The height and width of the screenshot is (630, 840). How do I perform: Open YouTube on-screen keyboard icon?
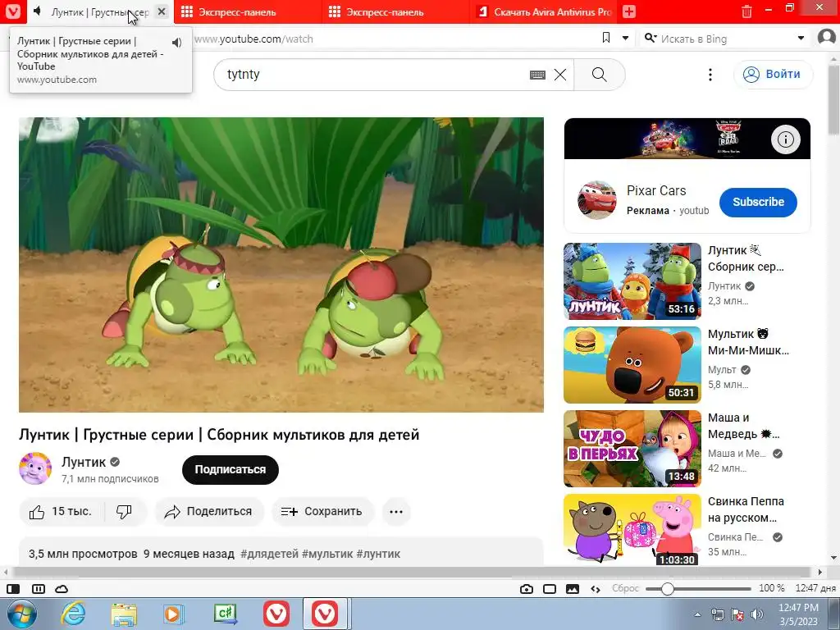(x=537, y=75)
